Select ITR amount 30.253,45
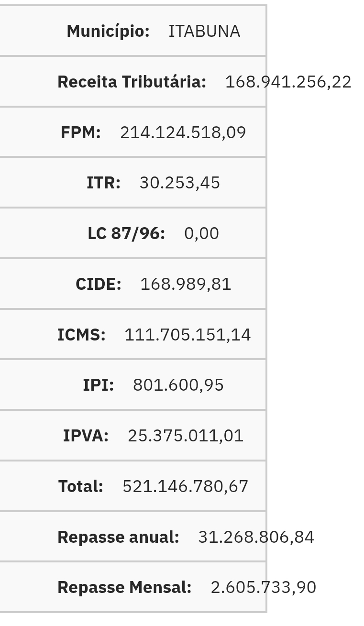This screenshot has width=364, height=626. 180,183
